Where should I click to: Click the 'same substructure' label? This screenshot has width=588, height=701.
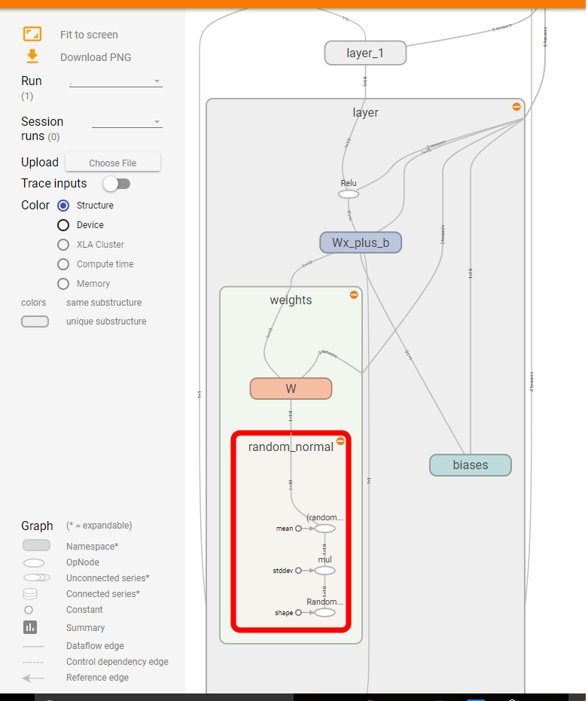104,303
